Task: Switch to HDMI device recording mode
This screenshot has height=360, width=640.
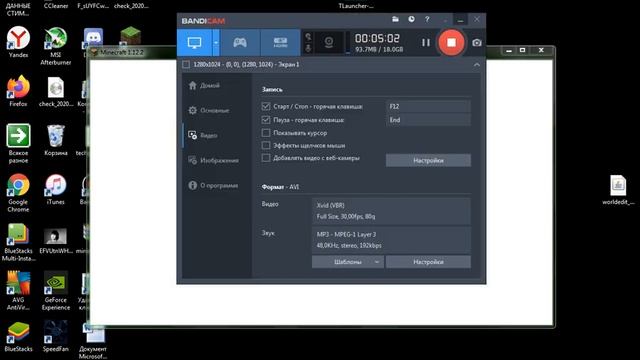Action: 280,42
